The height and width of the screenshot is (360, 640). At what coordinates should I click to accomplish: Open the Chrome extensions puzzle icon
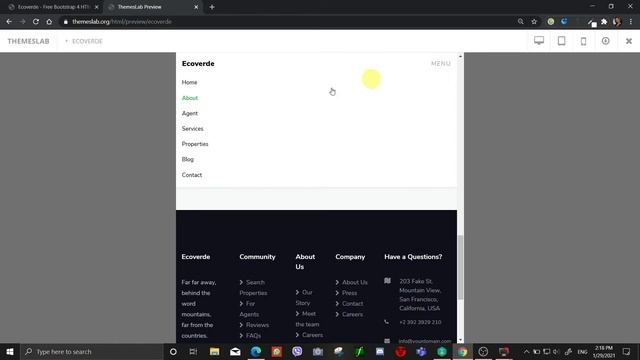tap(604, 22)
